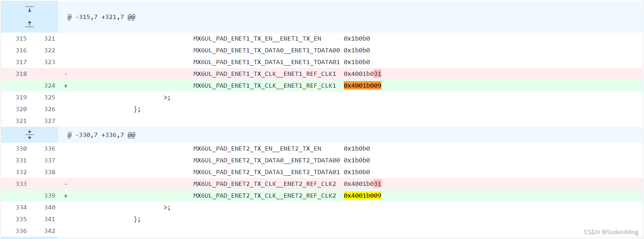Click MX6UL_PAD_ENET2_TX_DATA1__ENET2_TDATA01 text
The width and height of the screenshot is (644, 239).
click(266, 172)
